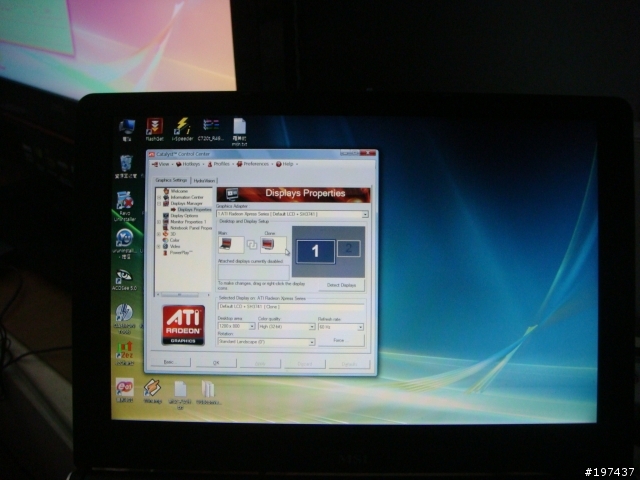
Task: Expand the Monitor Properties 1 node
Action: pos(159,222)
